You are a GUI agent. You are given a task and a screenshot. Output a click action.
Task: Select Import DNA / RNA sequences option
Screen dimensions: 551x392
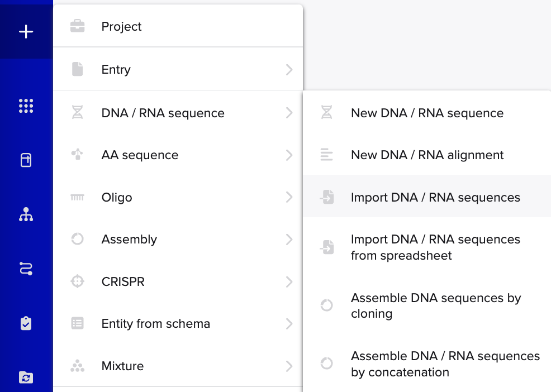[427, 197]
